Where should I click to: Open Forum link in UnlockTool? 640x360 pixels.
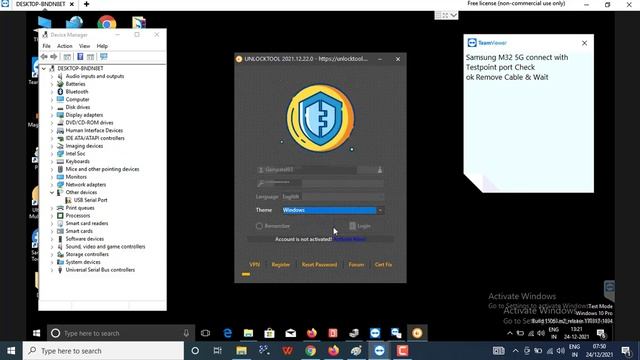click(356, 264)
